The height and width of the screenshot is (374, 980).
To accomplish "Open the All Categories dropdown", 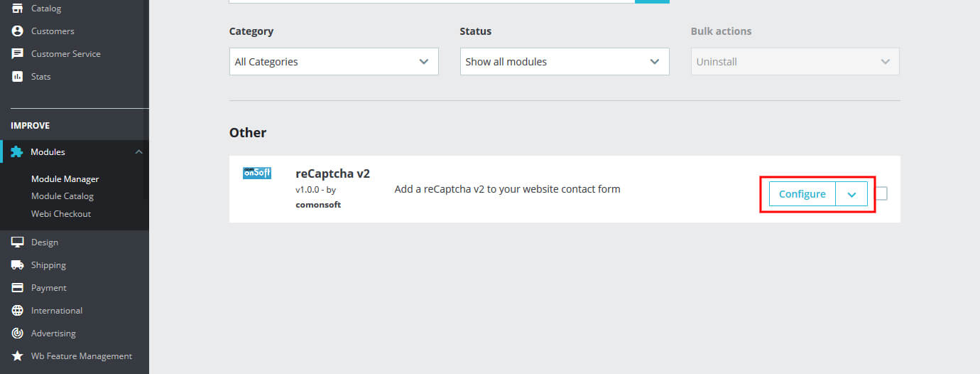I will [x=334, y=62].
